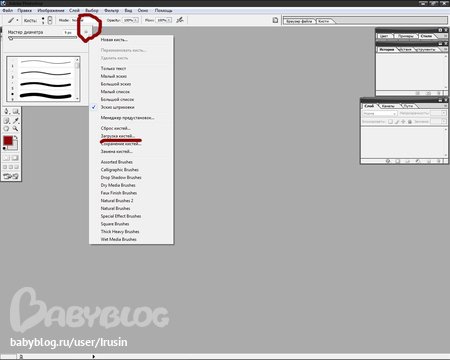Click the brush list scroll down arrow

click(77, 98)
